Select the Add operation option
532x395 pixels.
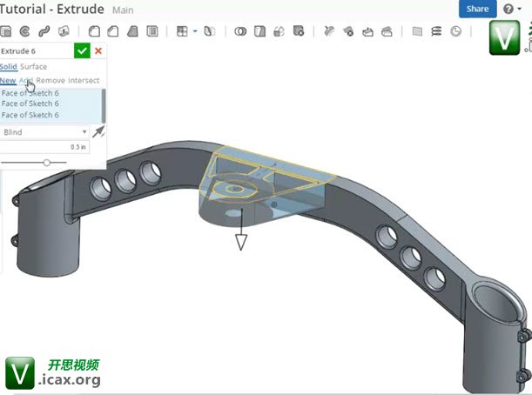26,80
